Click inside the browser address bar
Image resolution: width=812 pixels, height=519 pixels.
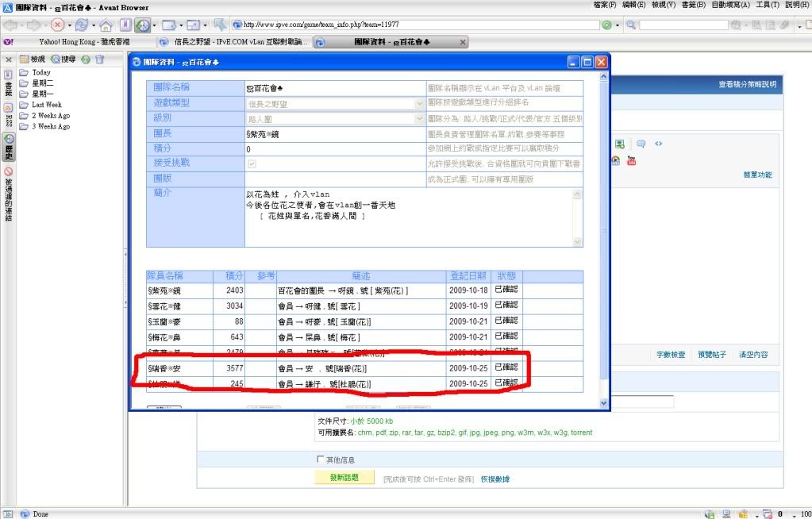tap(421, 25)
